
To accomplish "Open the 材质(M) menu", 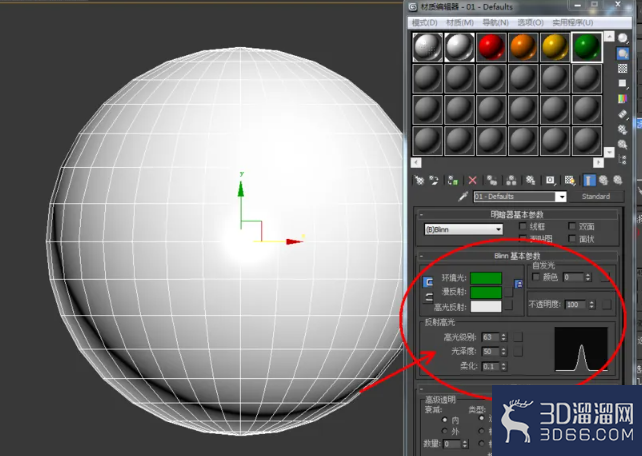I will 460,23.
